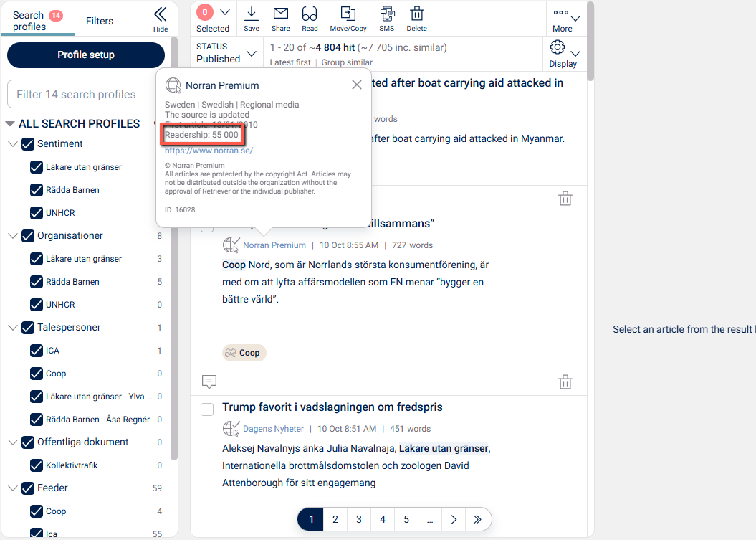Click the selected count badge showing 0
This screenshot has height=540, width=756.
coord(205,12)
